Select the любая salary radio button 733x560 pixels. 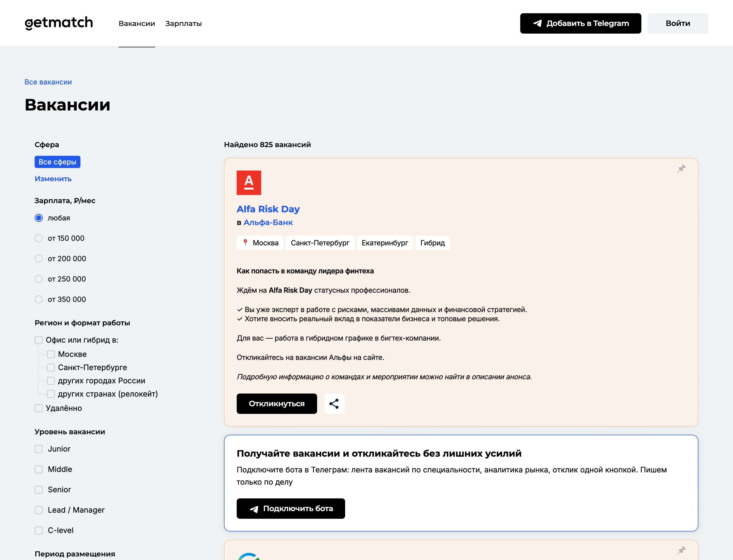[x=39, y=218]
